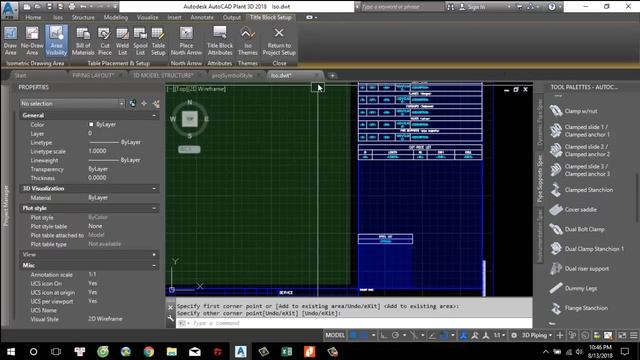
Task: Click the ByLayer color swatch value
Action: tap(102, 124)
